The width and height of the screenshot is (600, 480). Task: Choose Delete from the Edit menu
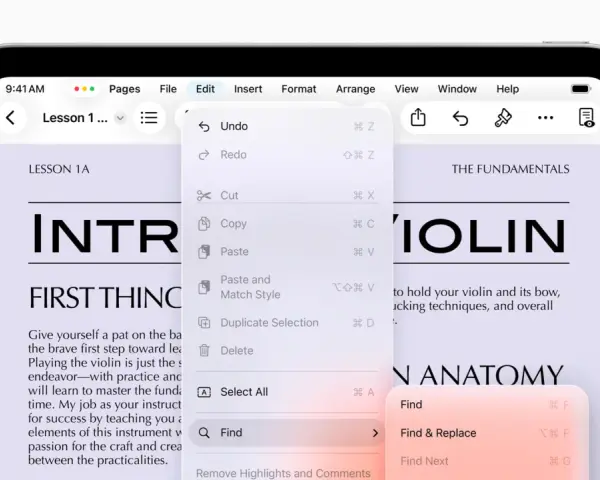tap(286, 351)
